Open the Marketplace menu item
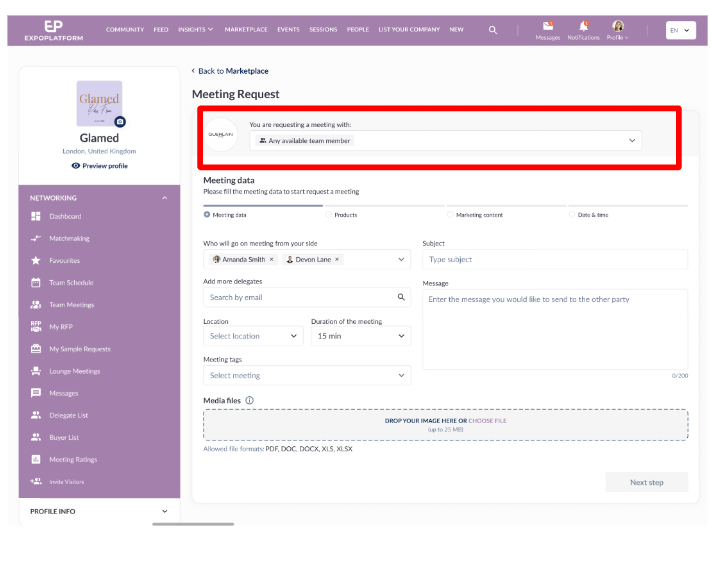The height and width of the screenshot is (573, 711). coord(246,29)
